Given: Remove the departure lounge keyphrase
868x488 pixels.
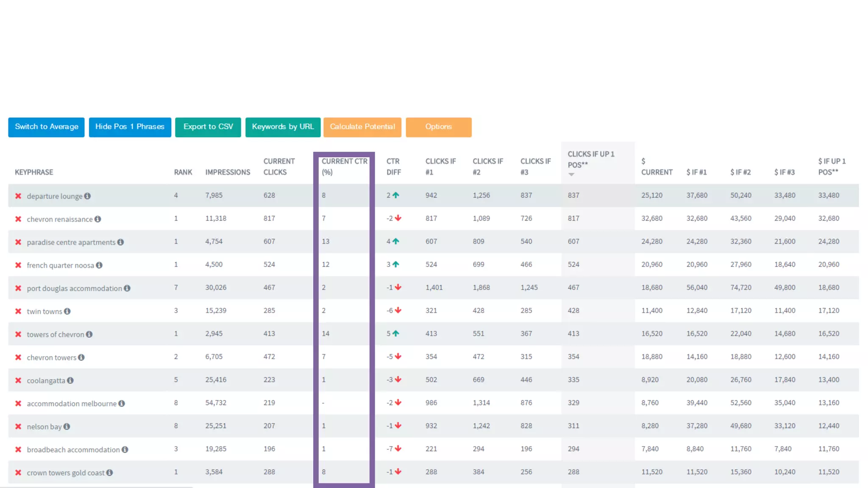Looking at the screenshot, I should click(x=18, y=196).
